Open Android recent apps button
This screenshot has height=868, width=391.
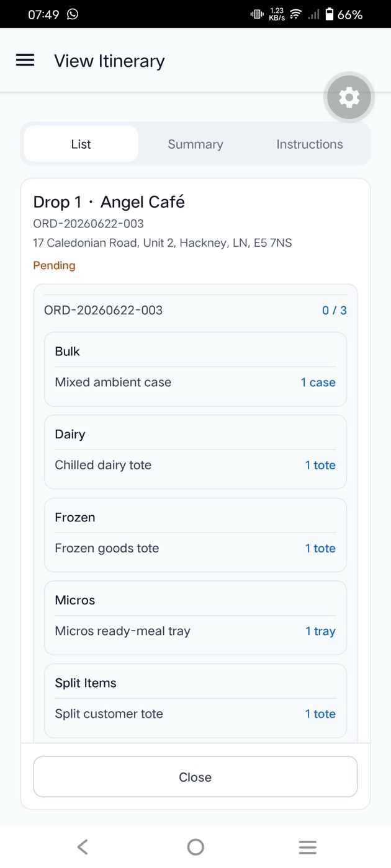point(307,847)
